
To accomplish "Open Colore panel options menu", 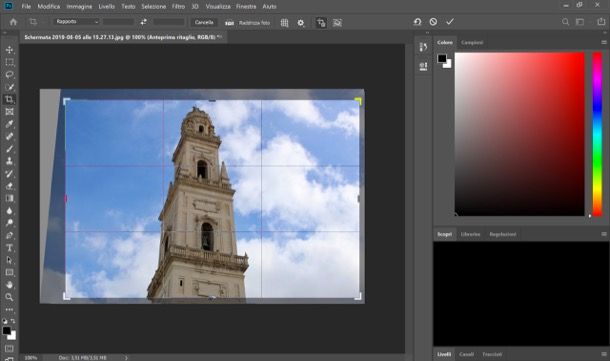I will point(604,42).
